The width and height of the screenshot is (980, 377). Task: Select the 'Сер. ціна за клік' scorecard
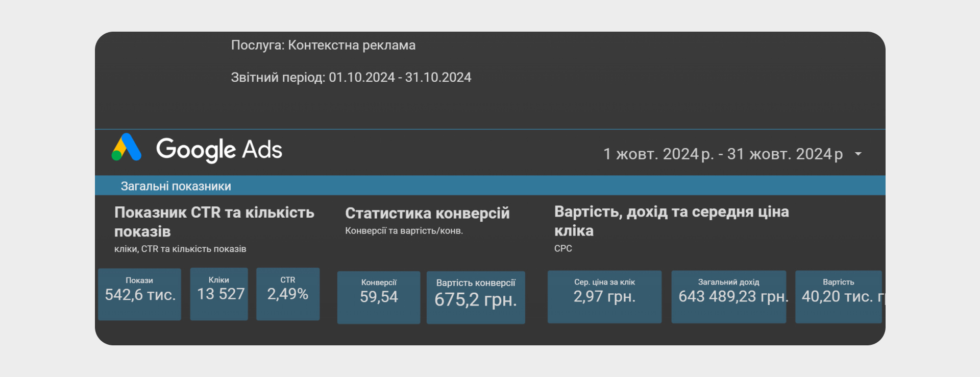604,297
